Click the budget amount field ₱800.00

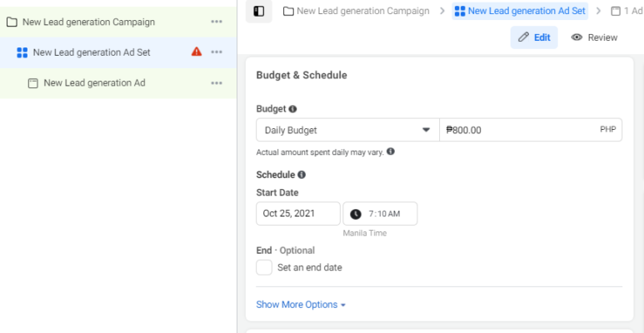coord(517,130)
